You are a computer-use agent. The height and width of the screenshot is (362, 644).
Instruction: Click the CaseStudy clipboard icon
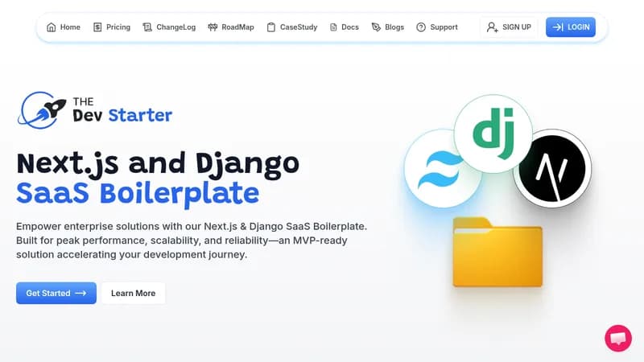tap(271, 27)
